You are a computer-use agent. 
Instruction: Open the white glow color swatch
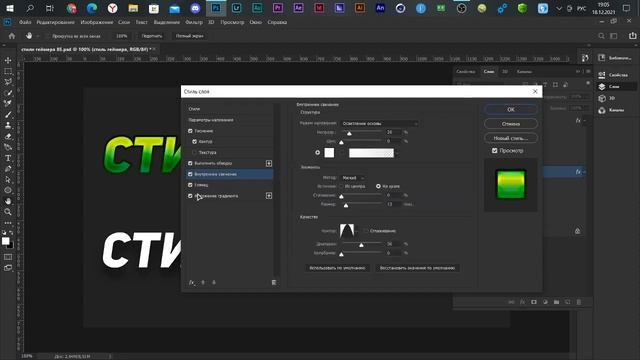(x=329, y=153)
